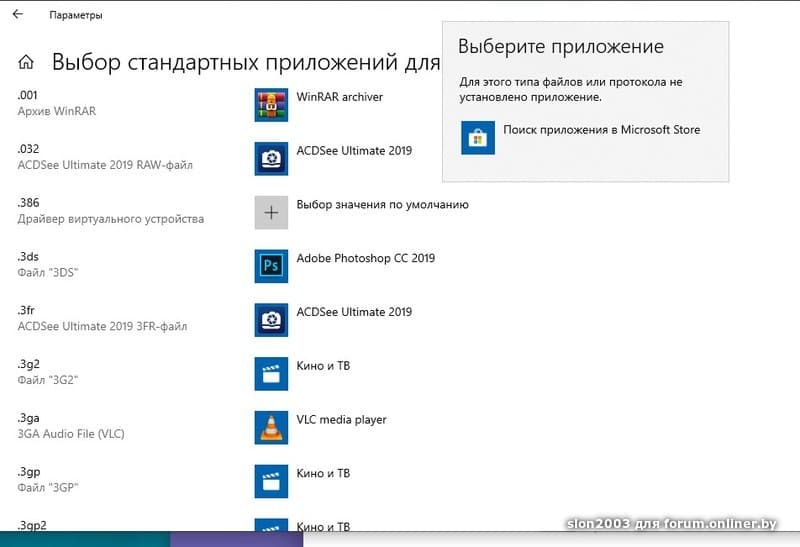Click ACDSee Ultimate 2019 3FR-файл description
This screenshot has height=547, width=800.
point(102,326)
